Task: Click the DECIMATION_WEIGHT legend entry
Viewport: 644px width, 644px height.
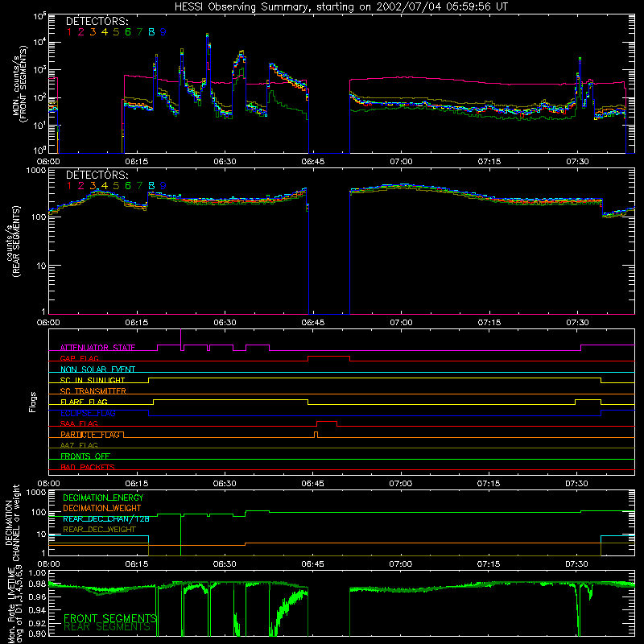Action: click(x=102, y=509)
